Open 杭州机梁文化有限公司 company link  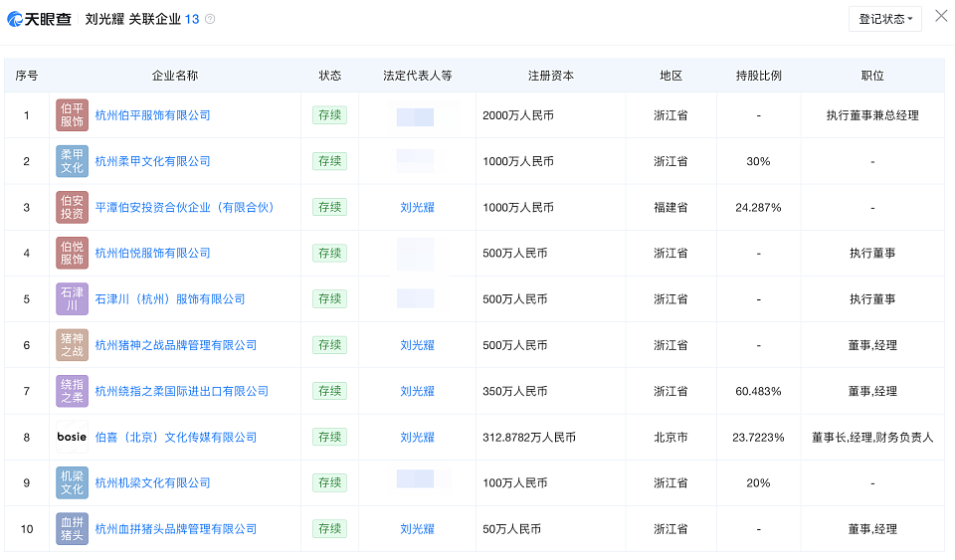152,482
